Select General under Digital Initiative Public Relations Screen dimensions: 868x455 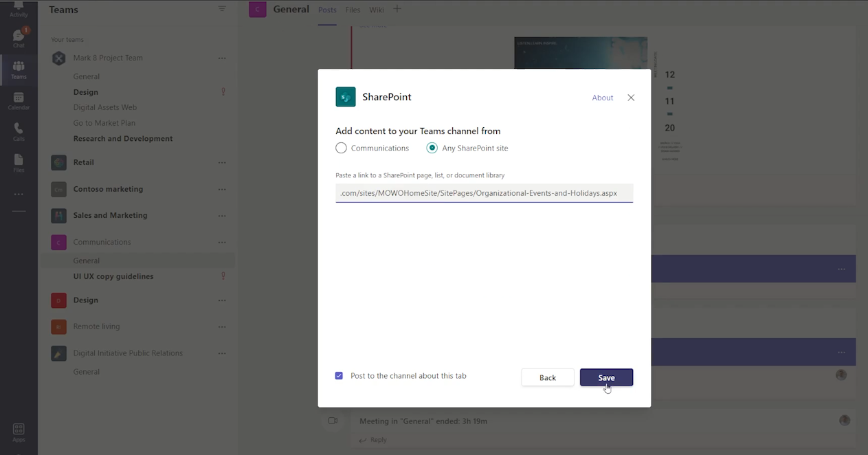click(87, 372)
